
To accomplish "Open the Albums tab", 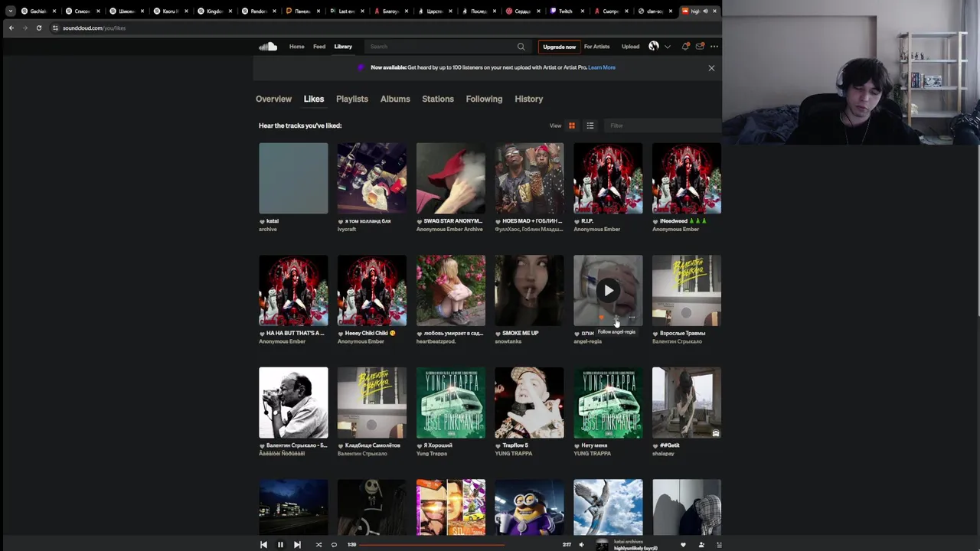I will tap(395, 99).
